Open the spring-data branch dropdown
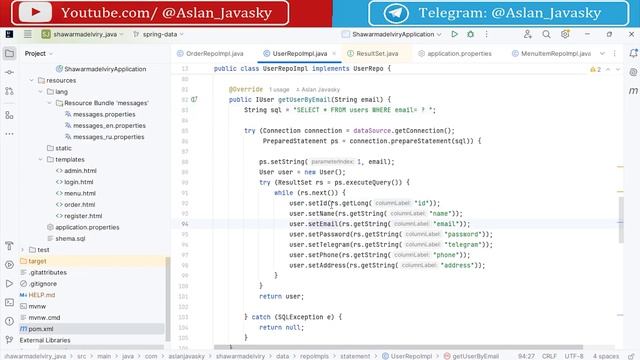640x360 pixels. click(158, 34)
